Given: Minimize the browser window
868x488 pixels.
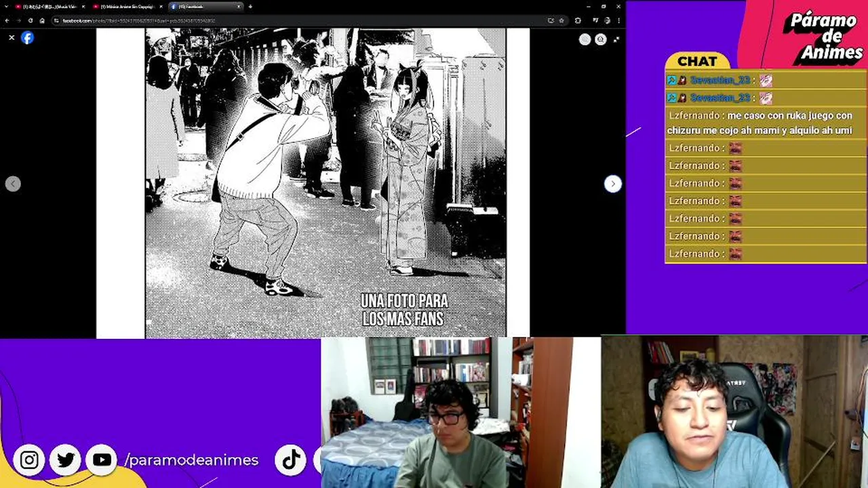Looking at the screenshot, I should click(589, 7).
